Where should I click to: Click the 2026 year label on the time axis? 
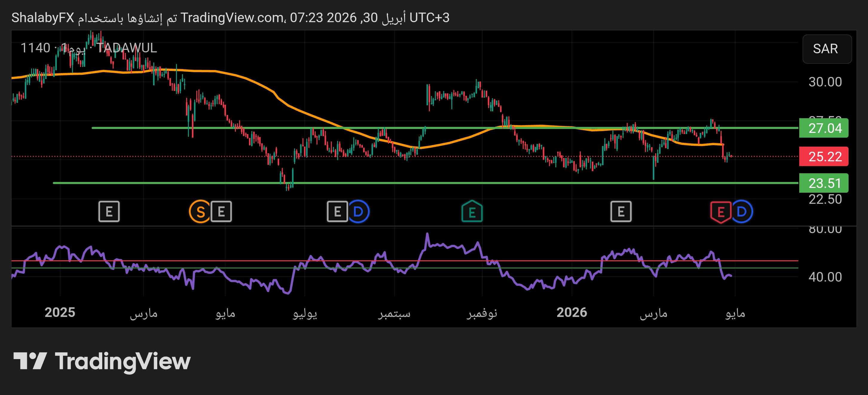[x=571, y=312]
